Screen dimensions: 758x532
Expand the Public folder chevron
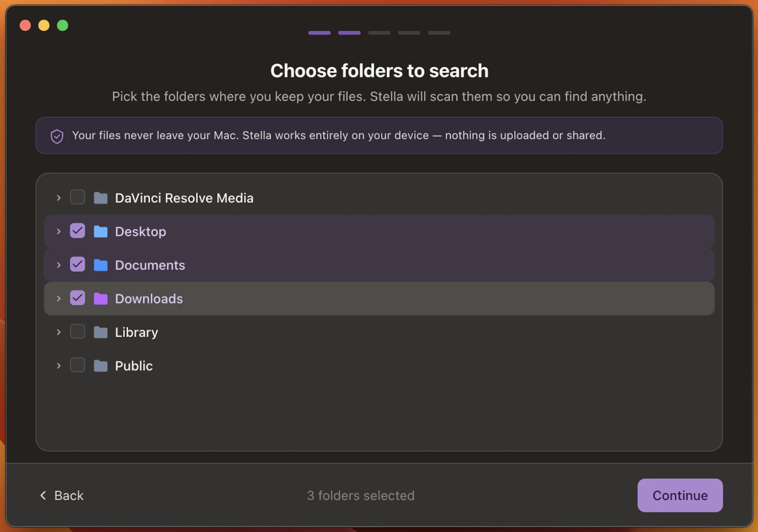point(59,366)
